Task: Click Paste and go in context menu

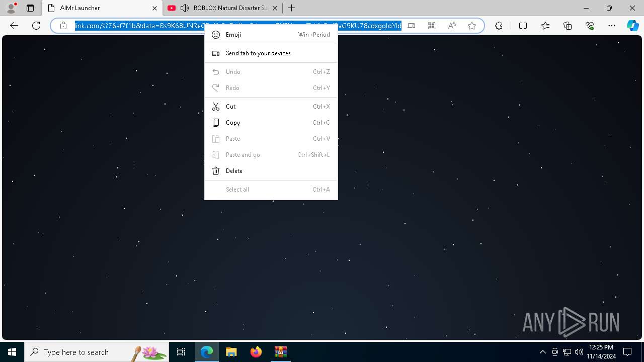Action: pos(271,155)
